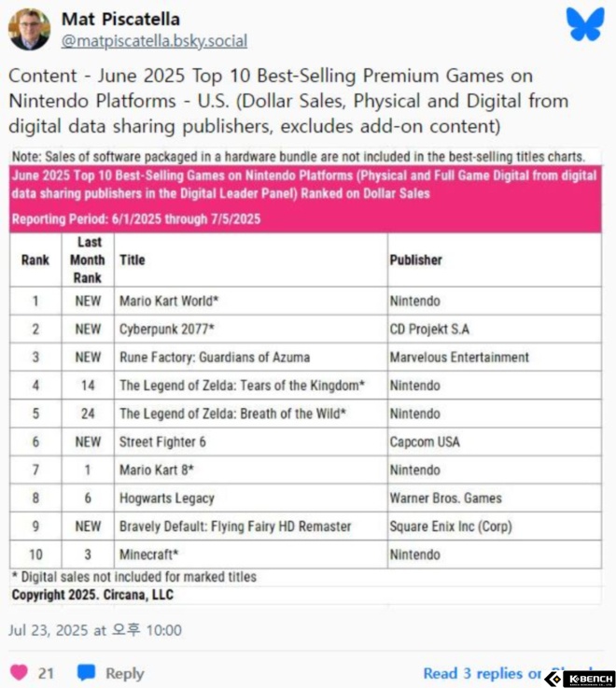Click the Rune Factory: Guardians of Azuma entry
Screen dimensions: 616x688
coord(215,358)
